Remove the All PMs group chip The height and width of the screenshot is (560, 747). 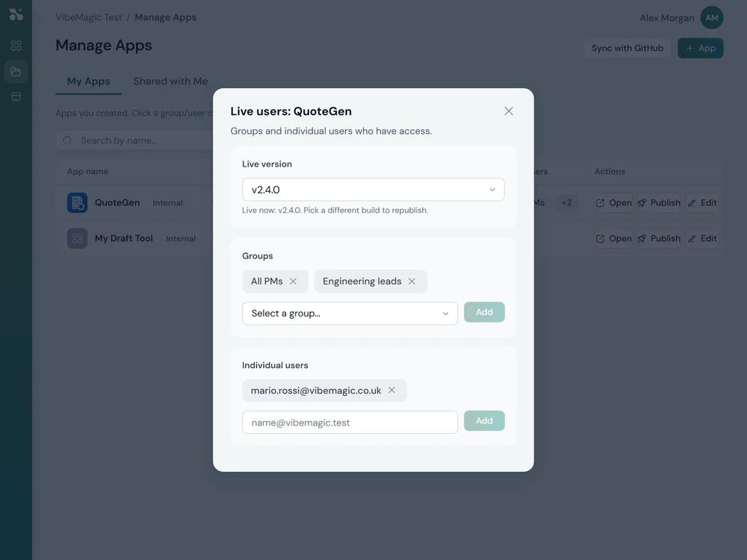pos(293,281)
